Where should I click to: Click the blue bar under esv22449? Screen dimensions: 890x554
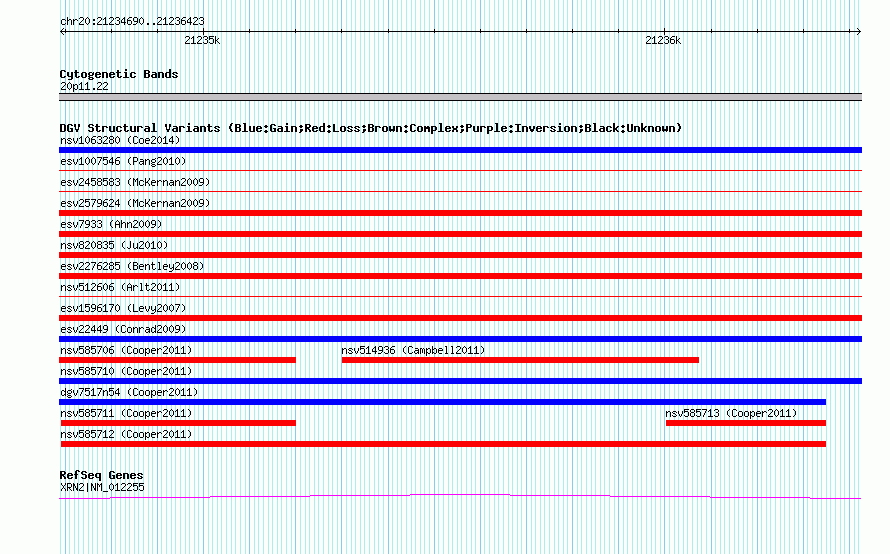[460, 339]
